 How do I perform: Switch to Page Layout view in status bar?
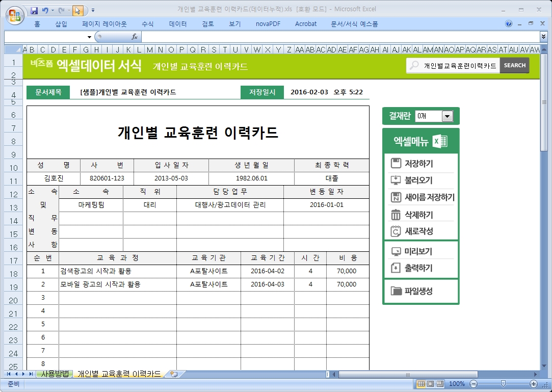coord(430,384)
